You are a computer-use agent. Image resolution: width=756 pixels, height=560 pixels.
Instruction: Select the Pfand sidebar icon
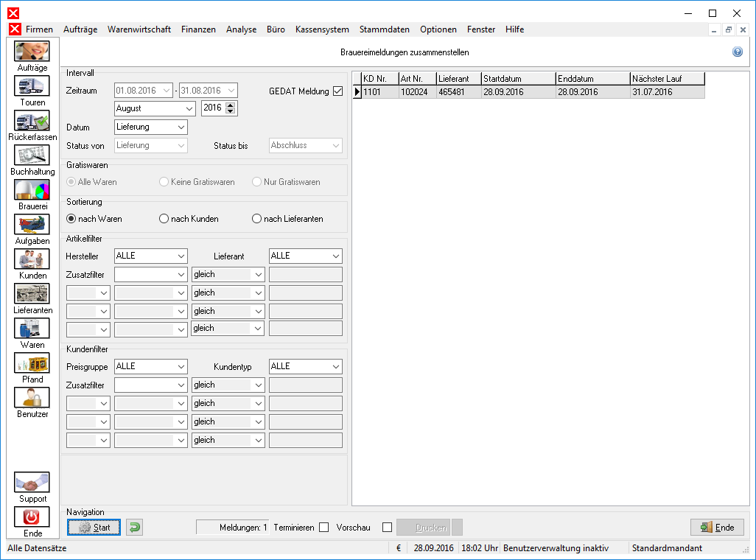[32, 363]
